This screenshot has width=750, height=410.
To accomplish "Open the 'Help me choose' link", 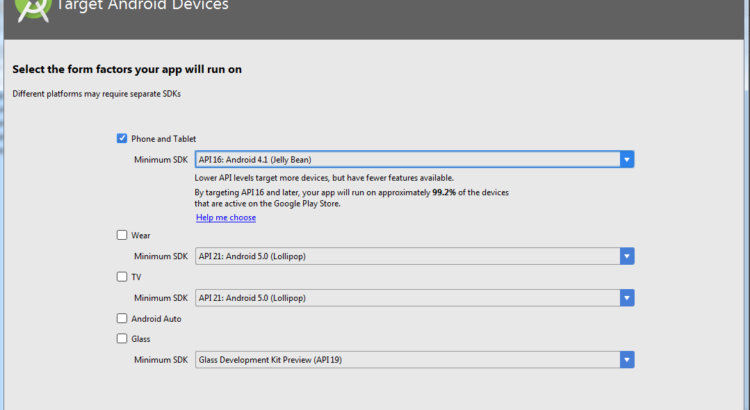I will [226, 218].
